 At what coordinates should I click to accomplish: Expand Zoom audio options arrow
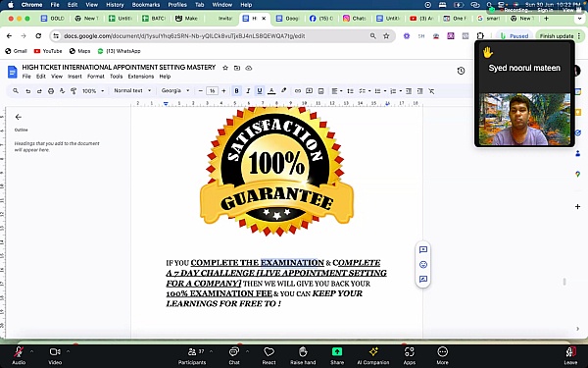point(31,351)
